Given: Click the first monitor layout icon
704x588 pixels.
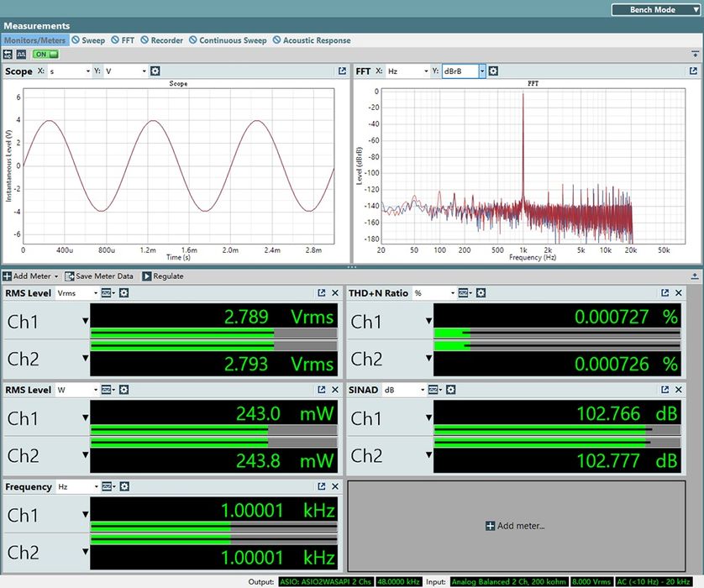Looking at the screenshot, I should pyautogui.click(x=8, y=55).
